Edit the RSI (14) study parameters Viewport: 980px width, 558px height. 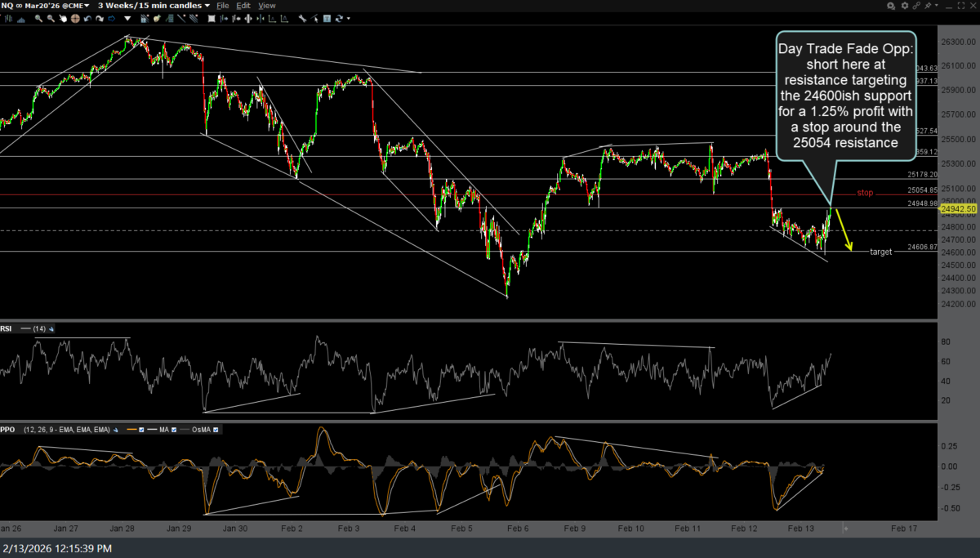[51, 328]
